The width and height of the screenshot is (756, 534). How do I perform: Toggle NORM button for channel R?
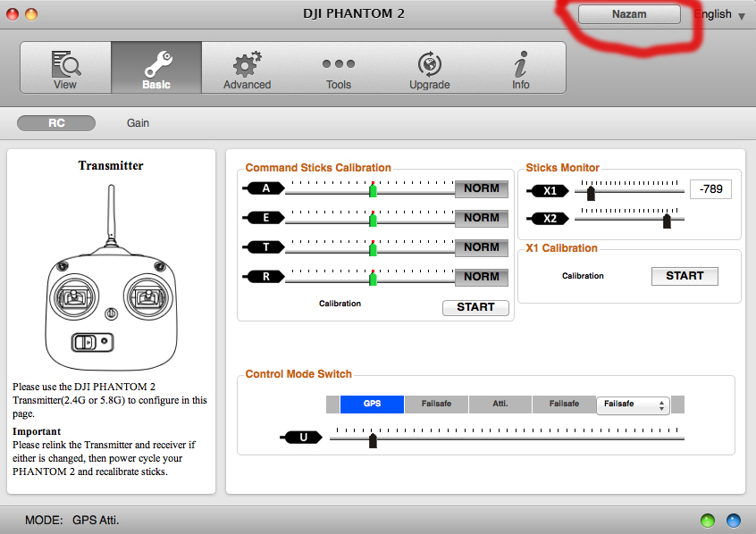point(482,277)
